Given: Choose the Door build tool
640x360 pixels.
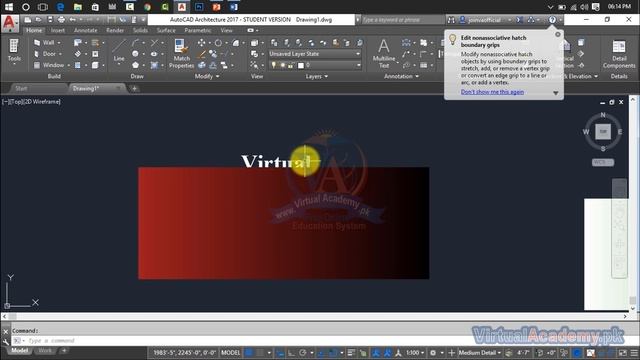Looking at the screenshot, I should [x=45, y=54].
